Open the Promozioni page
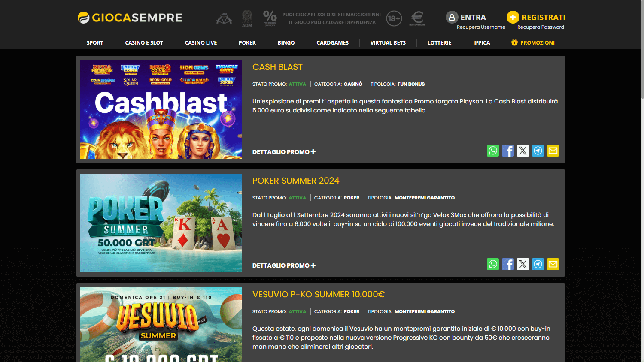The image size is (644, 362). pos(538,42)
